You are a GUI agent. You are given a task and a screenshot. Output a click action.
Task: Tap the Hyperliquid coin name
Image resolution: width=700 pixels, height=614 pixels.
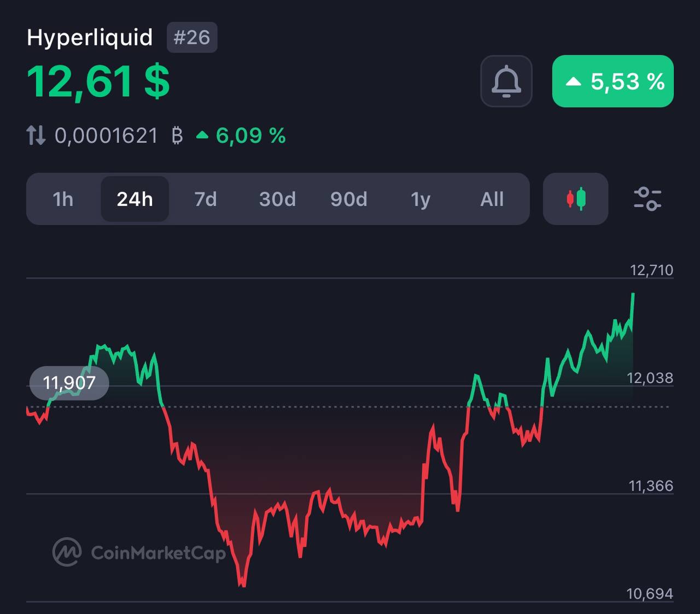pos(90,37)
